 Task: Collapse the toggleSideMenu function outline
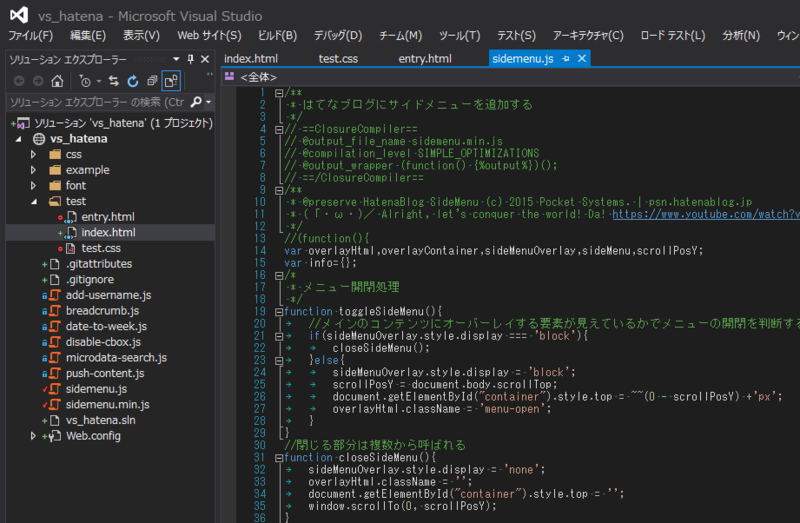[x=279, y=312]
